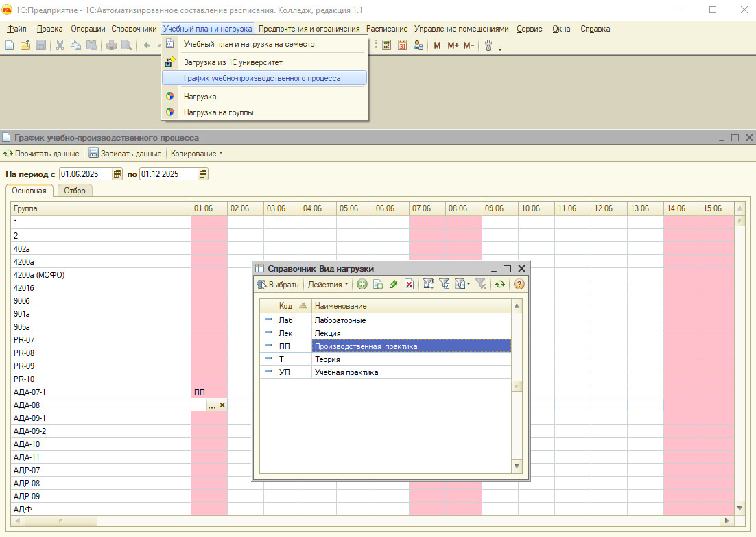
Task: Open the Копирование dropdown
Action: tap(197, 154)
